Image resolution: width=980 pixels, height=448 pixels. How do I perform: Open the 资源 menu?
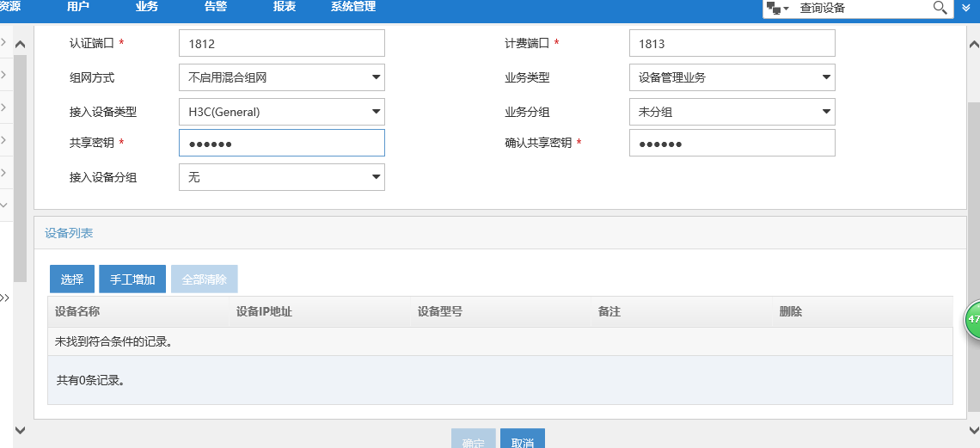pos(9,8)
